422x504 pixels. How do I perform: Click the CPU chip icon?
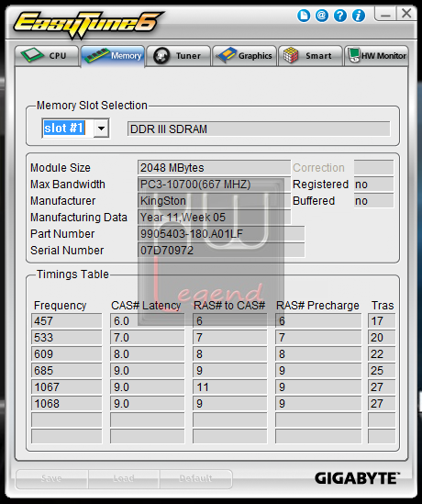32,55
